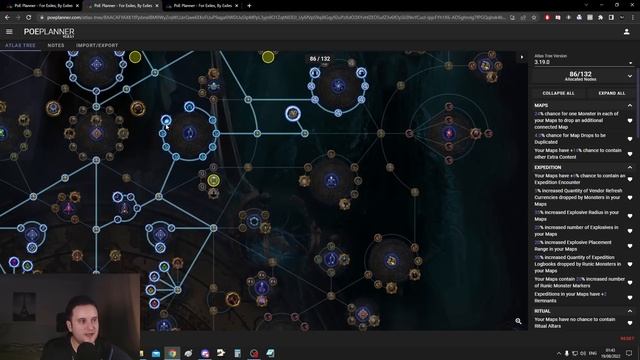
Task: Collapse the right sidebar with the arrow
Action: (x=522, y=57)
